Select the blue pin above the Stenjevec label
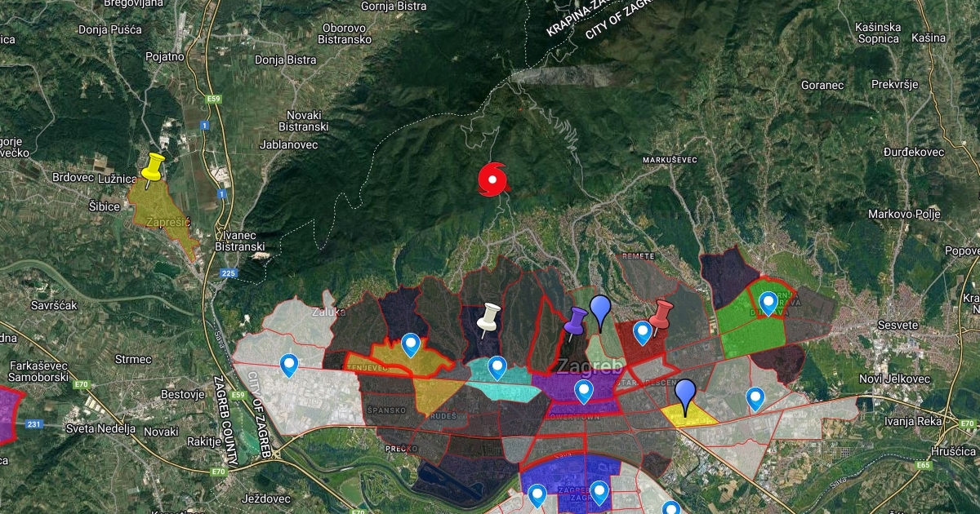The width and height of the screenshot is (980, 514). [411, 344]
